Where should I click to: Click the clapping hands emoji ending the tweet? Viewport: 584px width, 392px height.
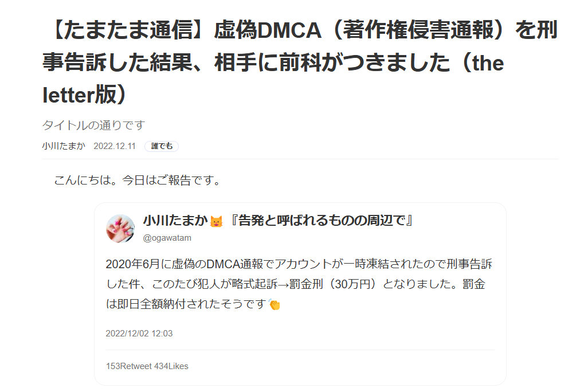click(x=275, y=304)
